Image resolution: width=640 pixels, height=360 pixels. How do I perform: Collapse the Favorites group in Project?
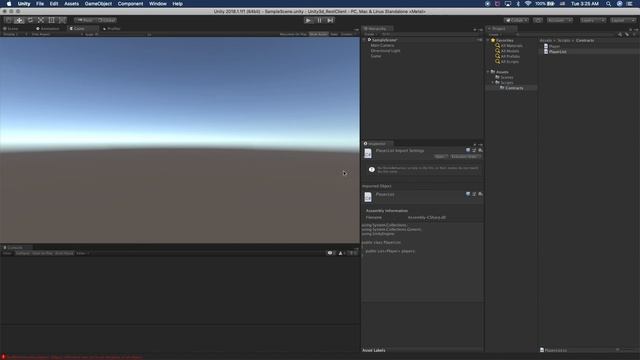(488, 40)
